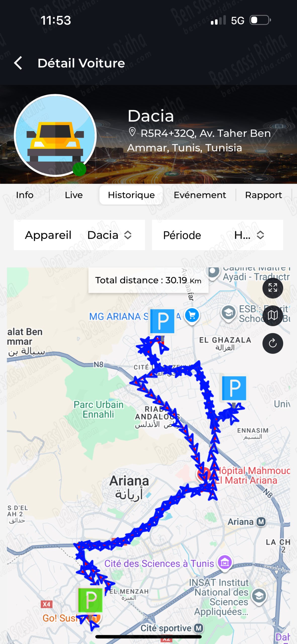297x644 pixels.
Task: Tap the green parking marker
Action: click(x=90, y=601)
